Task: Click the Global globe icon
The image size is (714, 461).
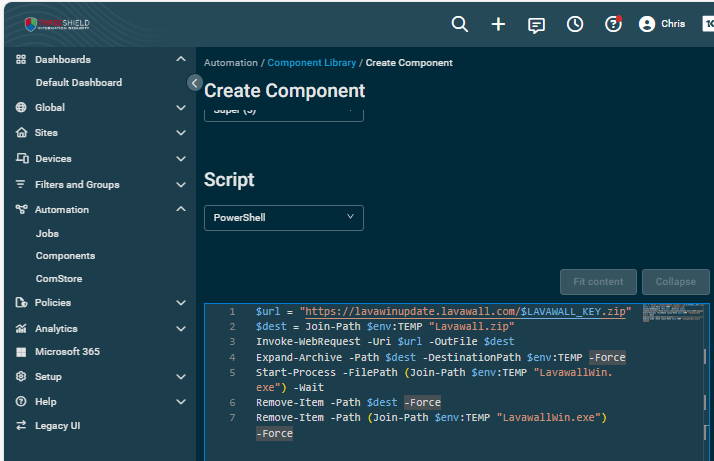Action: (x=21, y=108)
